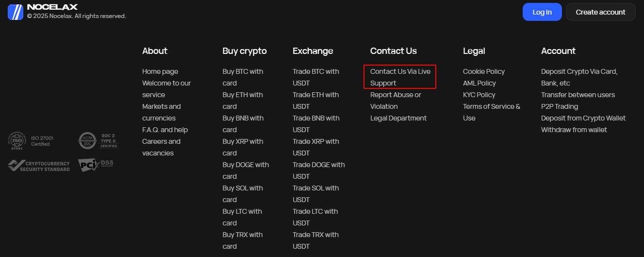Click the Cryptocurrency Security Standard badge
644x257 pixels.
tap(39, 166)
